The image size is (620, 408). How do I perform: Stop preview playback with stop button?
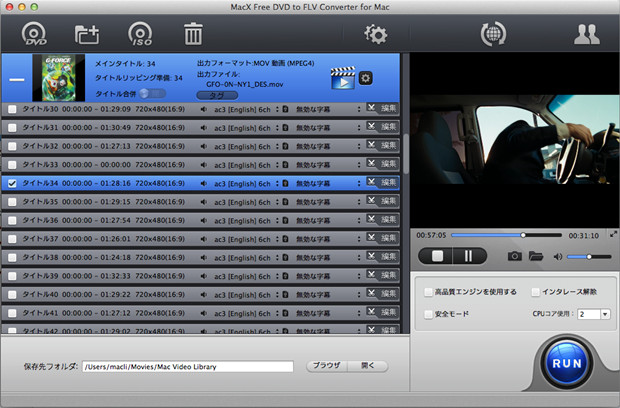437,256
